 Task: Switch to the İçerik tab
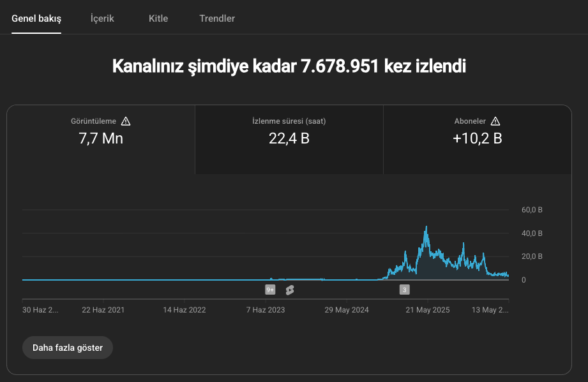(x=102, y=18)
